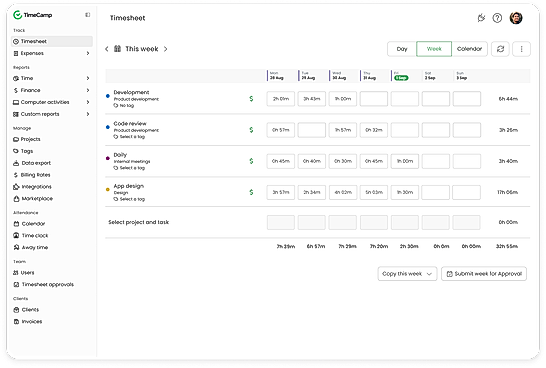The height and width of the screenshot is (368, 546).
Task: Click the Attendance Calendar icon
Action: (16, 224)
